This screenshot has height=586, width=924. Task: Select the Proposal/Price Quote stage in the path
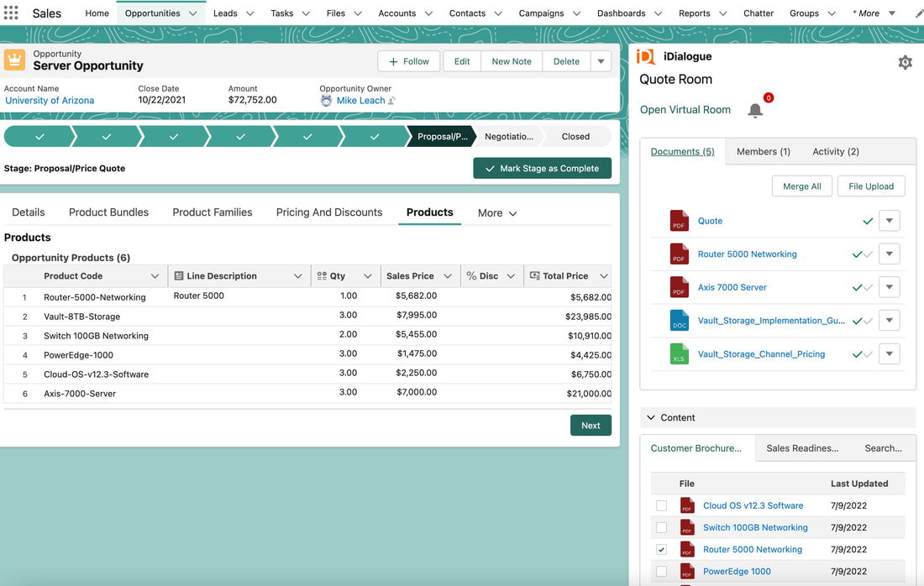click(442, 137)
